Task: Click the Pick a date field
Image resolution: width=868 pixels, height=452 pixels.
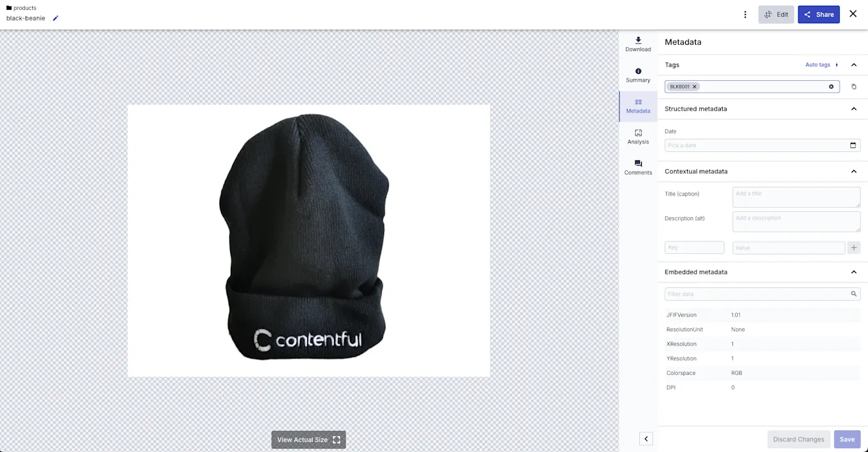Action: coord(762,145)
